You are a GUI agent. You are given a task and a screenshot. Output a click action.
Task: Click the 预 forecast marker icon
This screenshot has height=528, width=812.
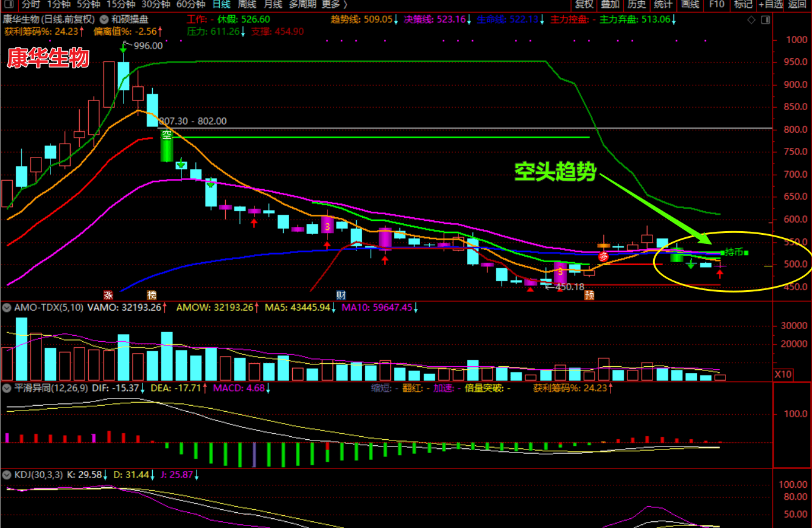[x=589, y=295]
